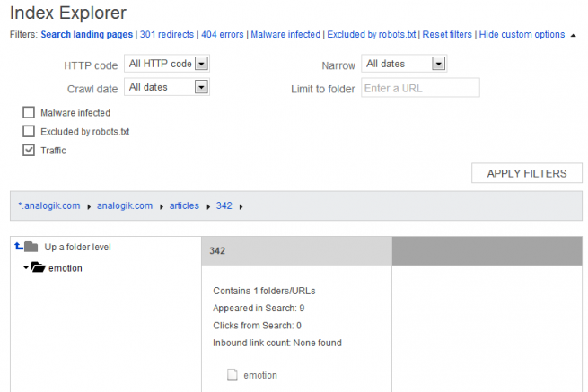
Task: Expand breadcrumb arrow after articles
Action: (x=208, y=207)
